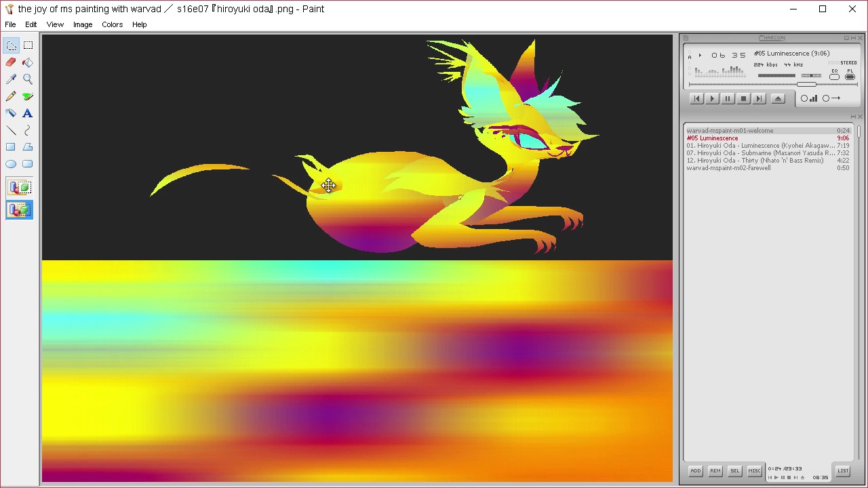
Task: Click the ADD playlist button
Action: click(696, 471)
